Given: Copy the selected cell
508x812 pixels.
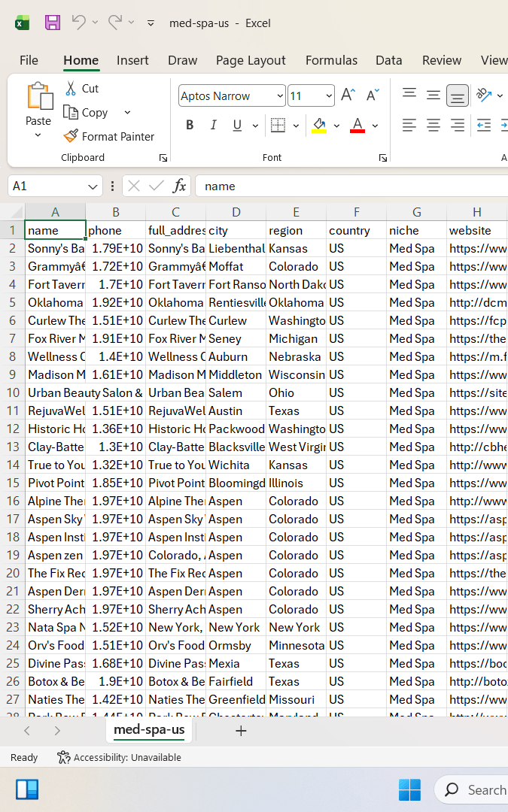Looking at the screenshot, I should coord(86,112).
